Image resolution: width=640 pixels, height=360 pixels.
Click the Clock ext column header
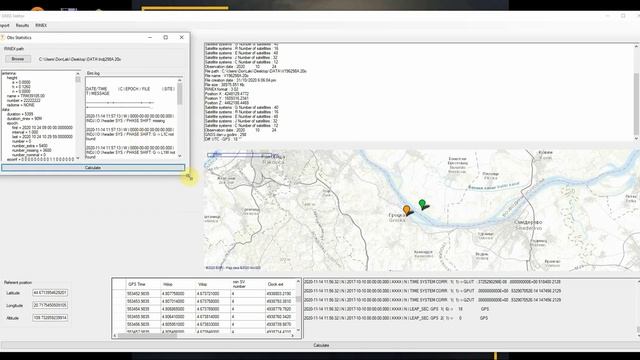[275, 284]
